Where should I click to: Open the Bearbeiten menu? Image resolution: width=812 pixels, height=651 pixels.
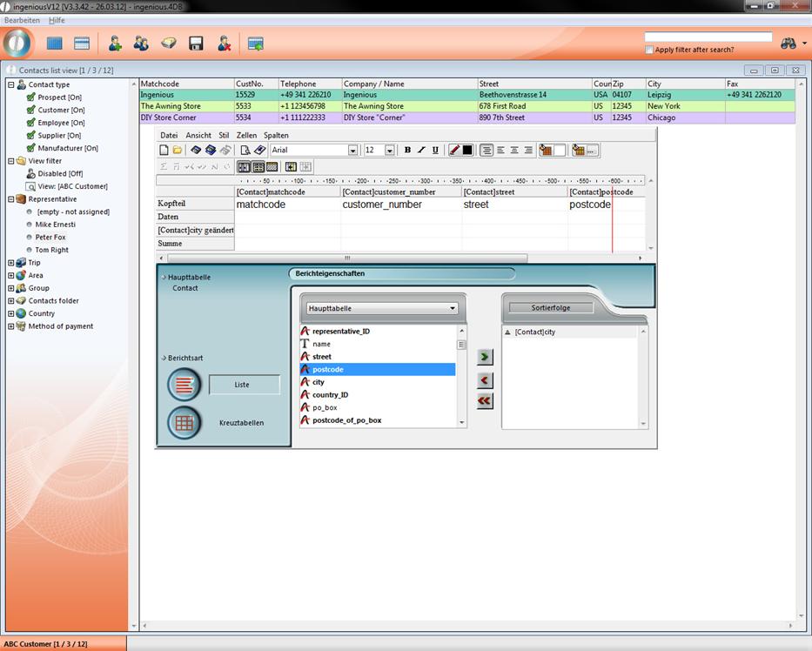tap(22, 20)
